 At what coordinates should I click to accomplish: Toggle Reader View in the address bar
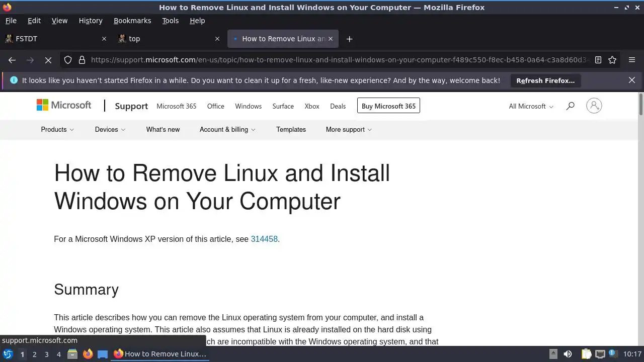598,60
